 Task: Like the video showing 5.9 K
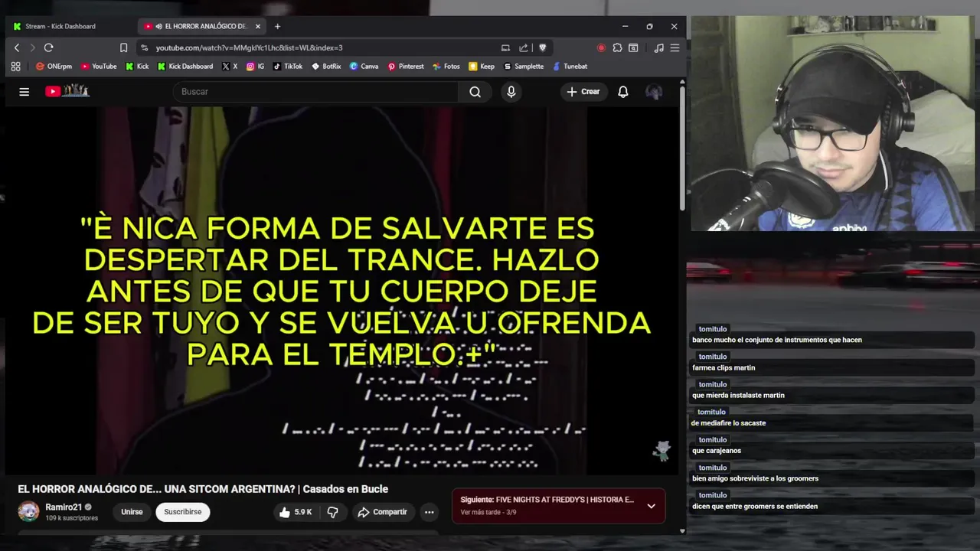(296, 512)
